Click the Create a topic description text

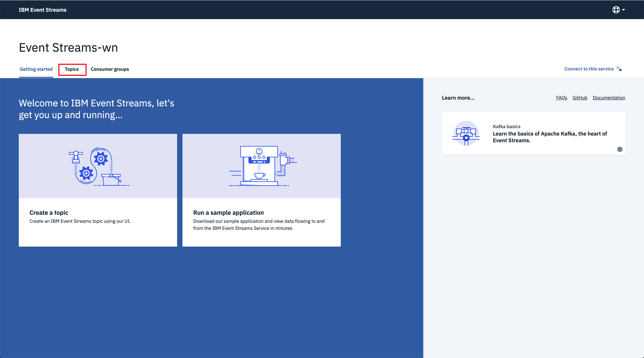(80, 221)
